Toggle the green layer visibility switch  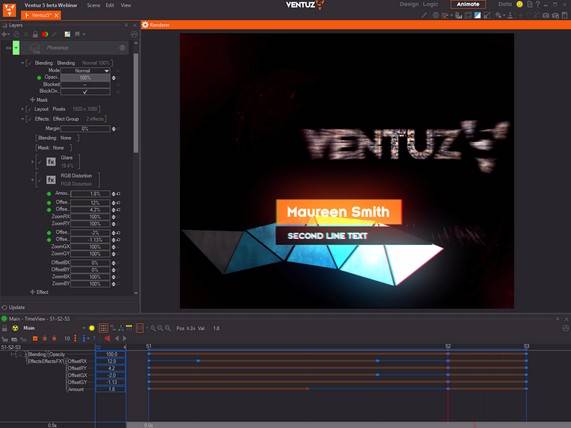click(16, 48)
